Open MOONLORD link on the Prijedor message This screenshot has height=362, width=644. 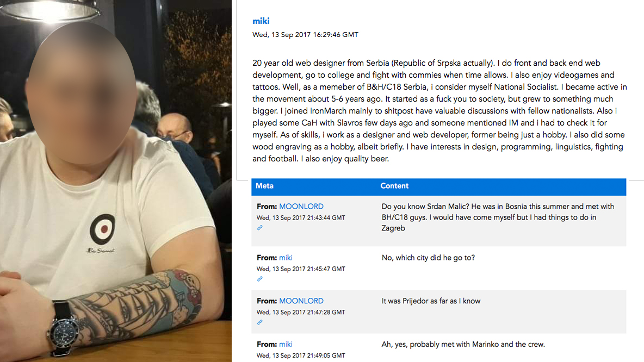pyautogui.click(x=301, y=301)
